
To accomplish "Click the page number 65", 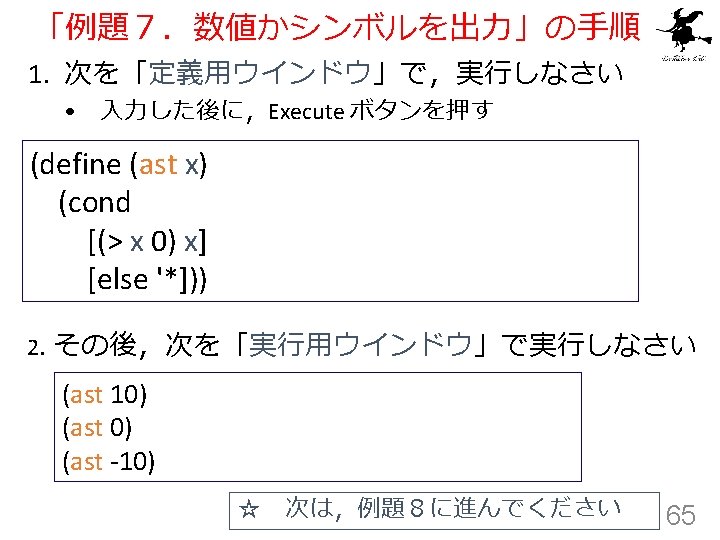I will [x=681, y=515].
